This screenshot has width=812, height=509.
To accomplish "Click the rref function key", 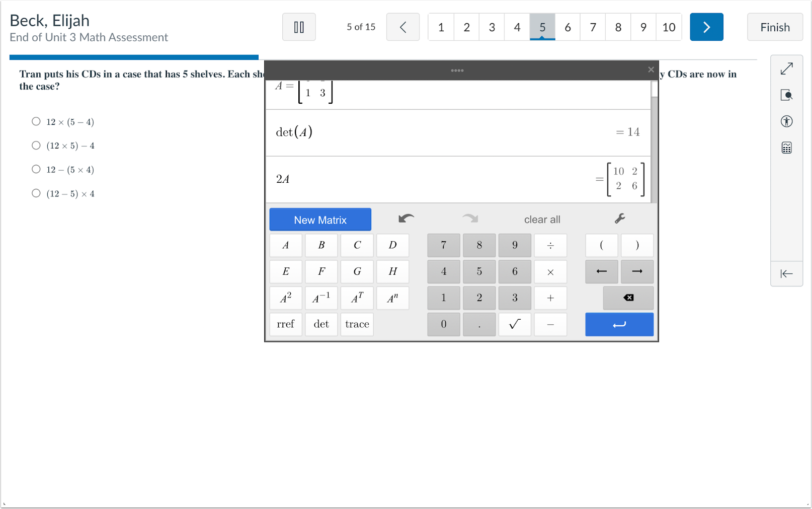I will click(x=286, y=324).
